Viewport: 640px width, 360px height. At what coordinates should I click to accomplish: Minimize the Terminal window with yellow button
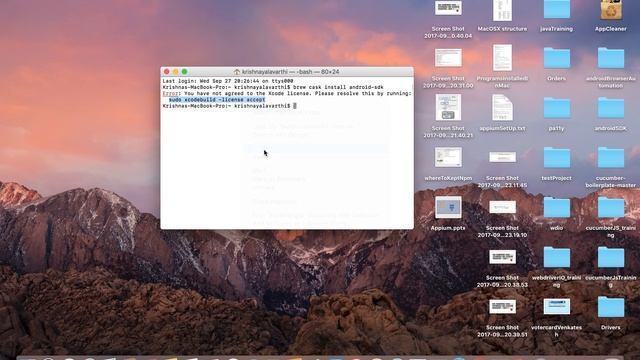(176, 72)
